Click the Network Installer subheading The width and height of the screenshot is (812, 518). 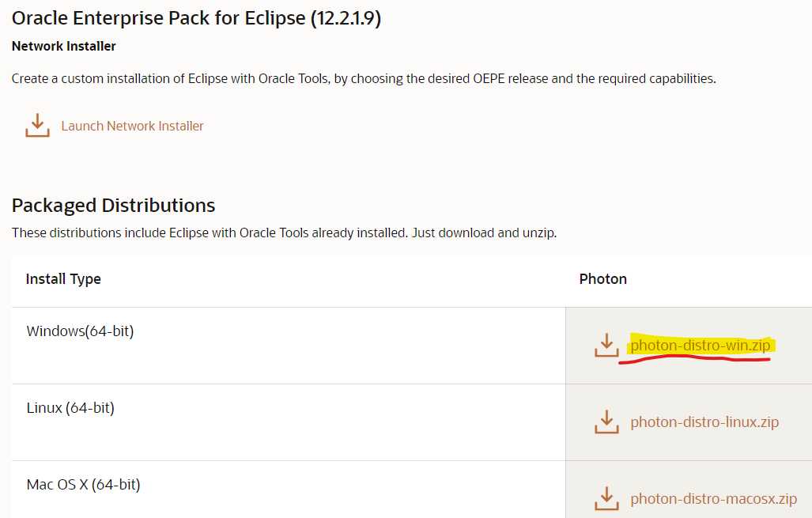click(x=64, y=46)
